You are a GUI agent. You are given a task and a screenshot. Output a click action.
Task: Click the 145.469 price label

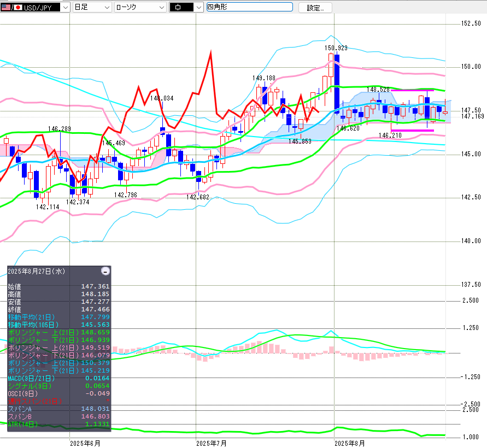[x=114, y=143]
